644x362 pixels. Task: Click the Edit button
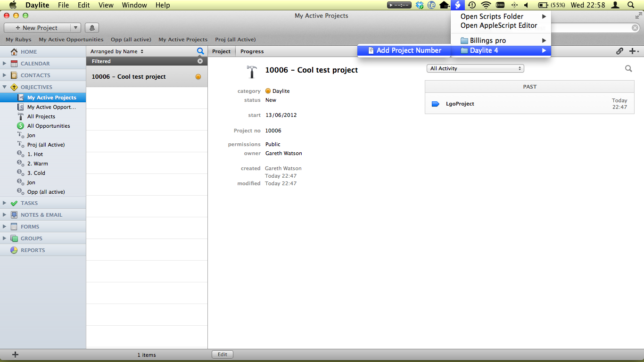[223, 354]
